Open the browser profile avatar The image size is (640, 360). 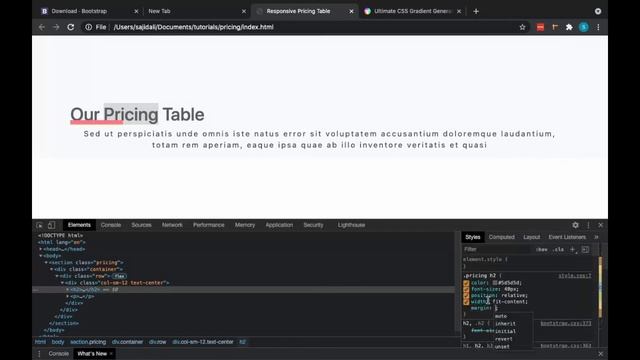584,27
